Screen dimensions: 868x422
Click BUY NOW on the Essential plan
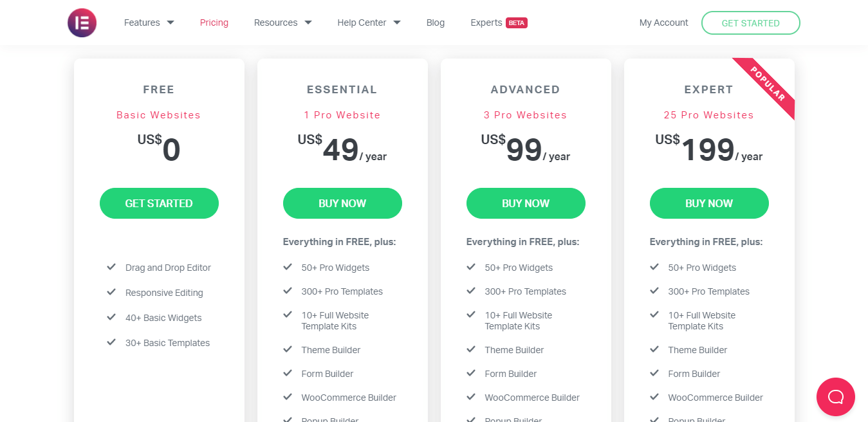click(x=342, y=203)
